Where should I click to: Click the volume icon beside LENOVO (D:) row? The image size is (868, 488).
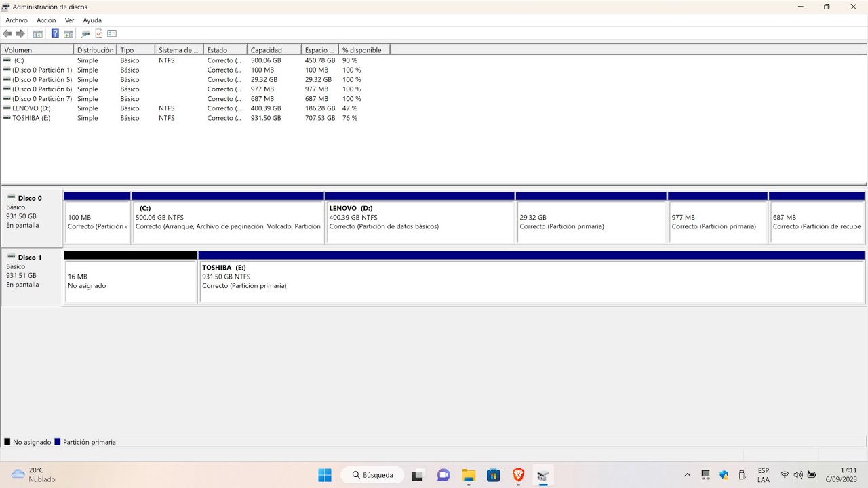pos(7,108)
